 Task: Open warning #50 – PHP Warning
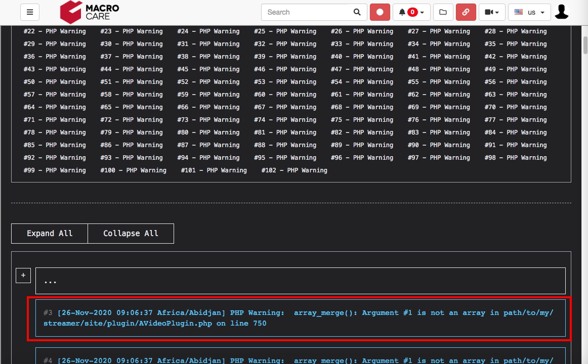pyautogui.click(x=54, y=81)
